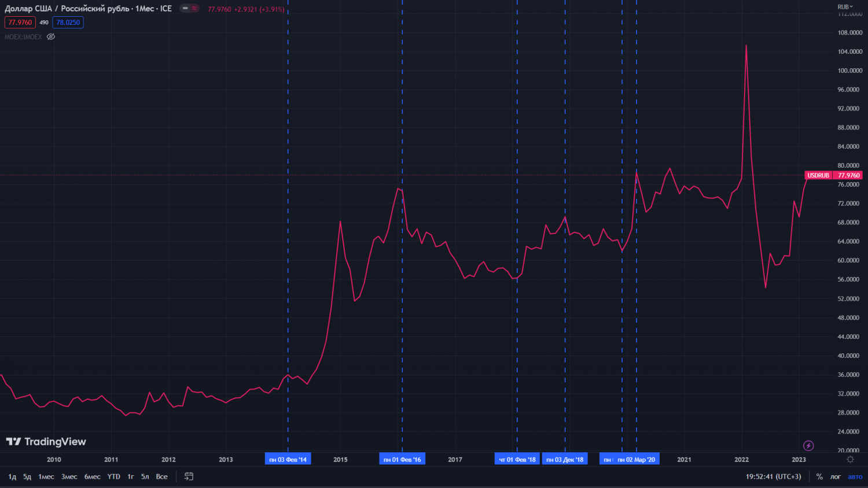The image size is (868, 488).
Task: Open chart settings gear icon
Action: pos(850,460)
